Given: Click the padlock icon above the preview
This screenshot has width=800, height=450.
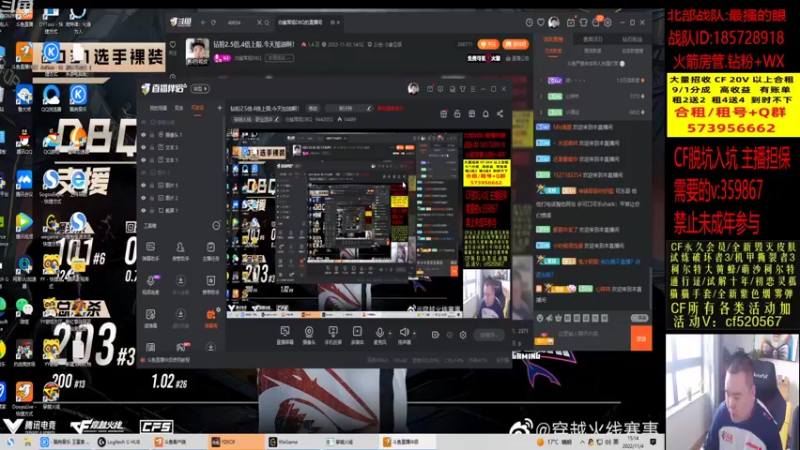Looking at the screenshot, I should (x=457, y=114).
